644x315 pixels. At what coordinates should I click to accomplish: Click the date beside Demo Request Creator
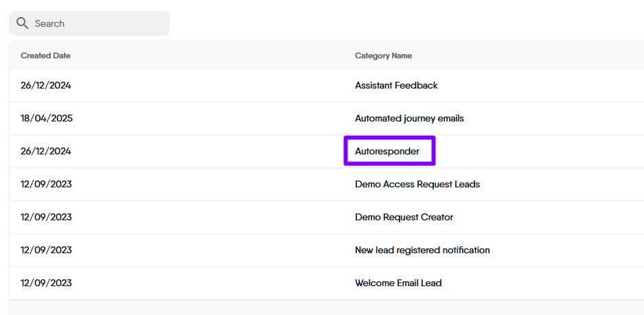pos(46,218)
